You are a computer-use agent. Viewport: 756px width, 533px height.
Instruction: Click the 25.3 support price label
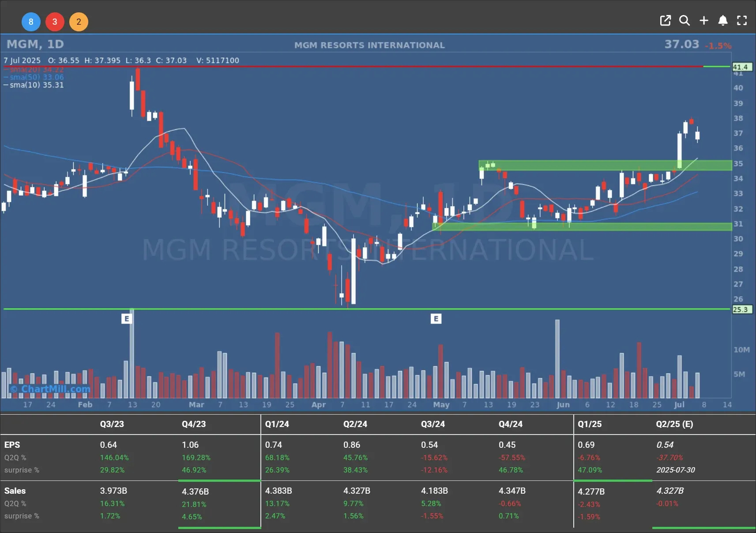point(742,310)
